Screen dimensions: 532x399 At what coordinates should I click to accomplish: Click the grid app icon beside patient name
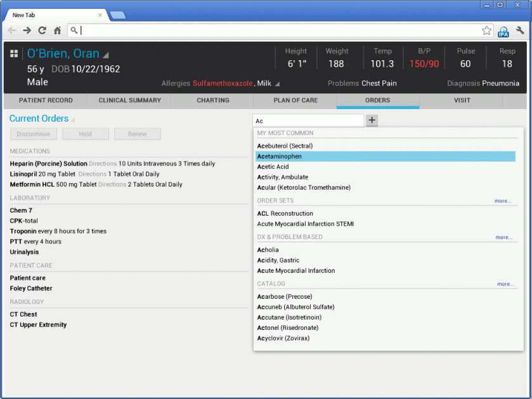(x=14, y=53)
